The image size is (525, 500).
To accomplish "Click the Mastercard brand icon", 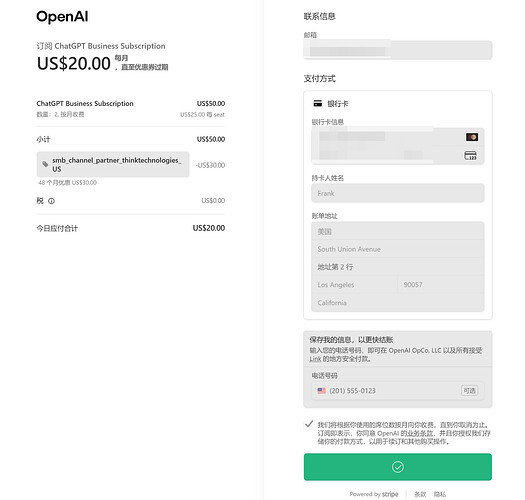I will (472, 137).
